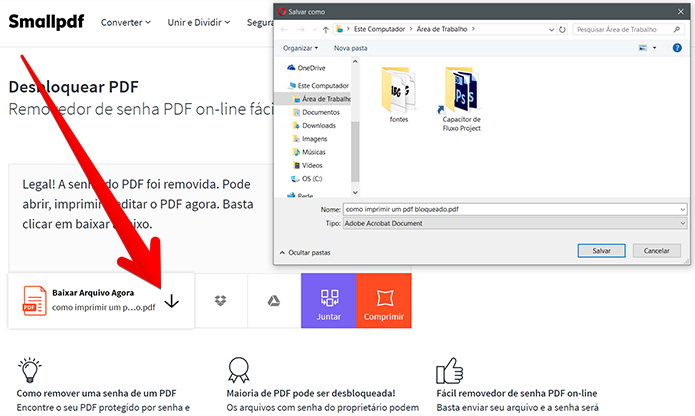695x416 pixels.
Task: Click the Salvar button
Action: pos(601,251)
